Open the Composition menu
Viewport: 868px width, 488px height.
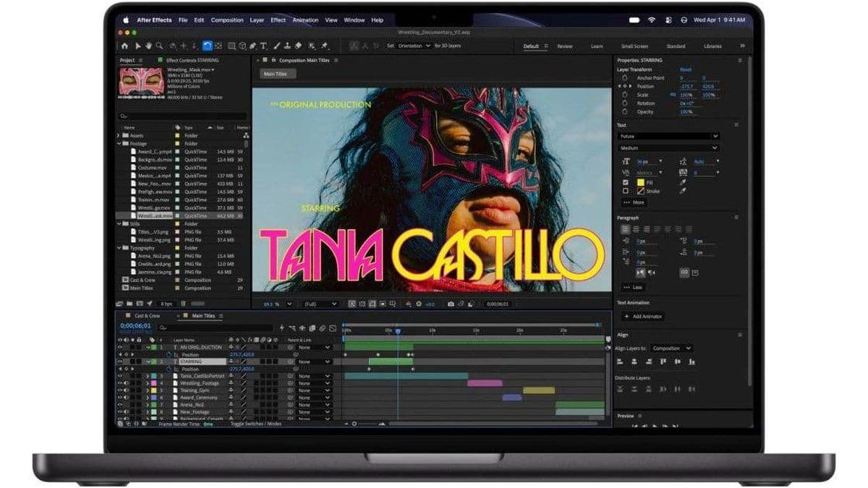(x=227, y=20)
